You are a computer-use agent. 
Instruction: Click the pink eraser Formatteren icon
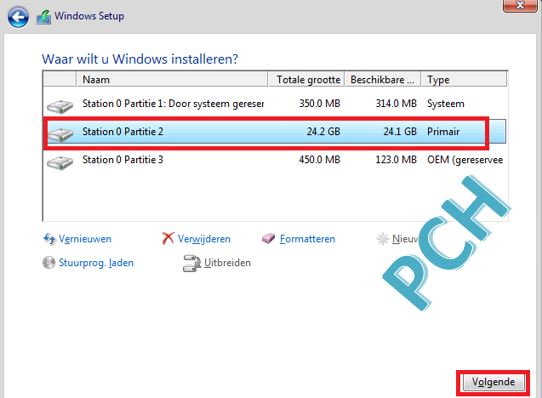click(x=269, y=238)
